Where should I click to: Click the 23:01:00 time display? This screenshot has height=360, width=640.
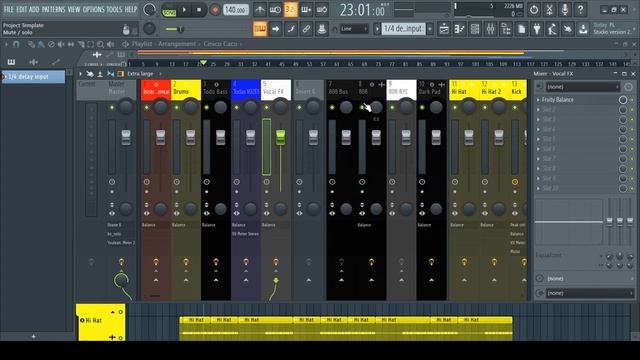click(362, 10)
